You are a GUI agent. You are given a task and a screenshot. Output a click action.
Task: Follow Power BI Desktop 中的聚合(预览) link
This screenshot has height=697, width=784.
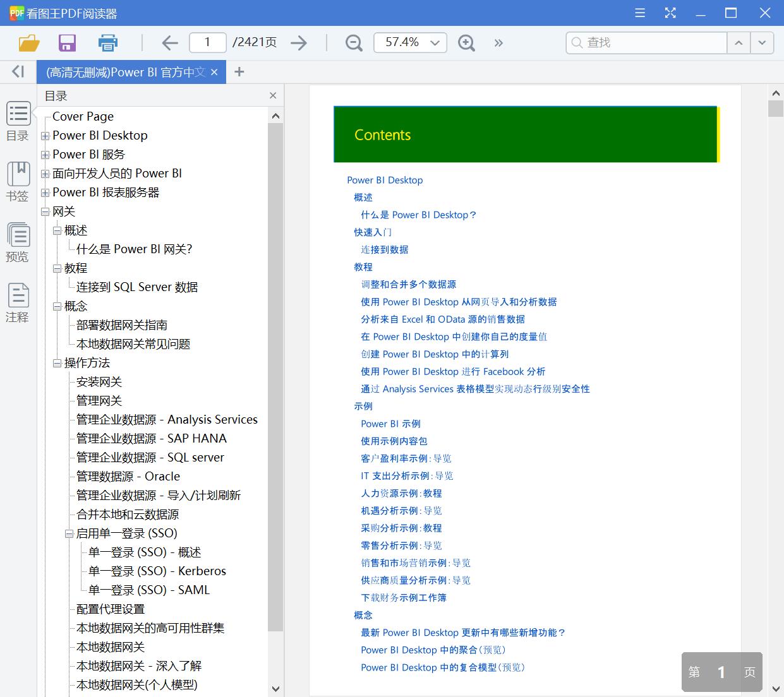[x=433, y=650]
